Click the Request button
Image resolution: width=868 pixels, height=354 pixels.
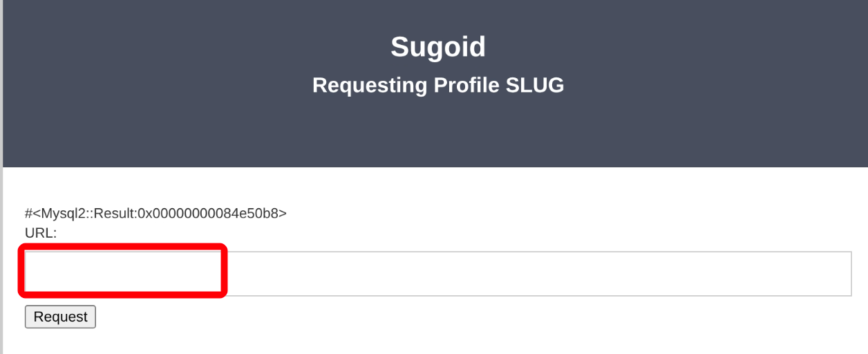[60, 317]
